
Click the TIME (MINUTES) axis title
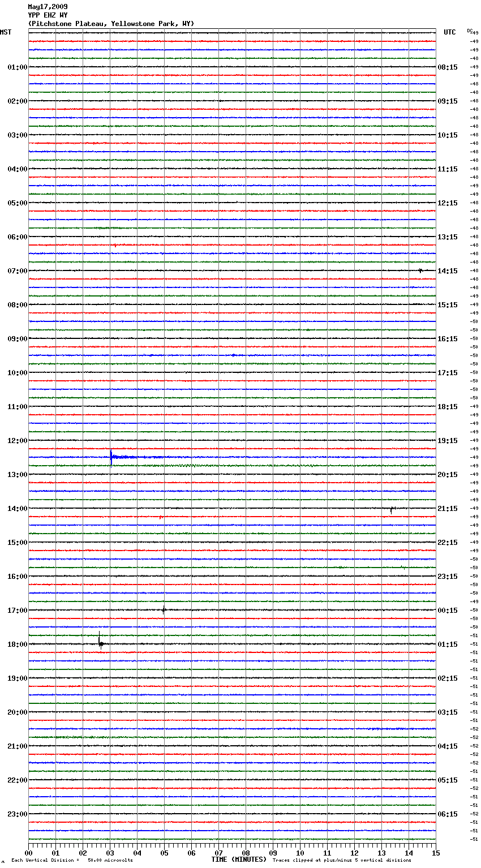239,860
